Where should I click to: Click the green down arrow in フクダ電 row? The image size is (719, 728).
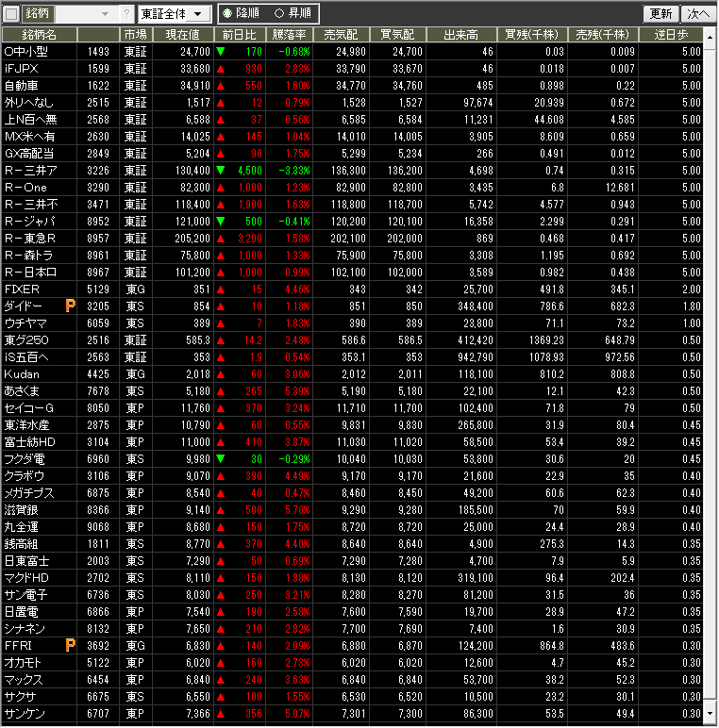(x=220, y=459)
